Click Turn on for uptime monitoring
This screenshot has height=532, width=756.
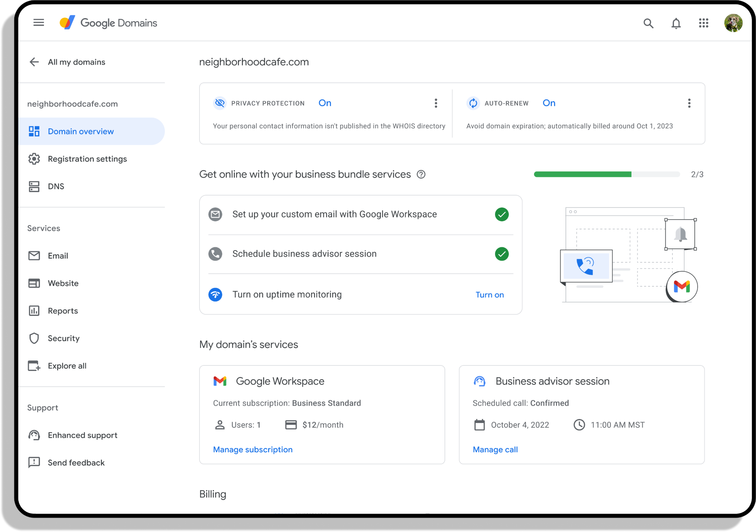pyautogui.click(x=490, y=295)
